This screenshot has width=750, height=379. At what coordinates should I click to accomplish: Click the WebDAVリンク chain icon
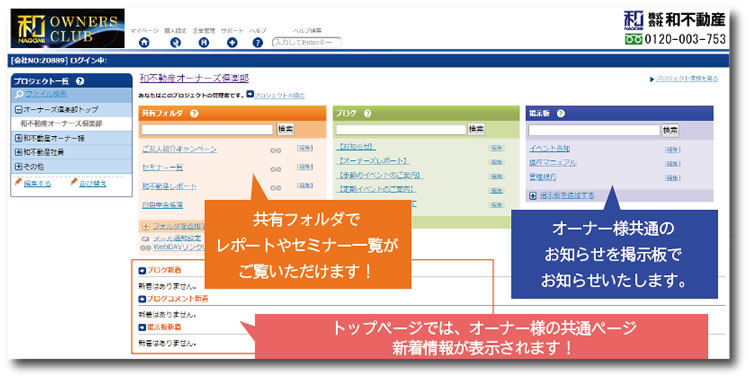[x=146, y=247]
